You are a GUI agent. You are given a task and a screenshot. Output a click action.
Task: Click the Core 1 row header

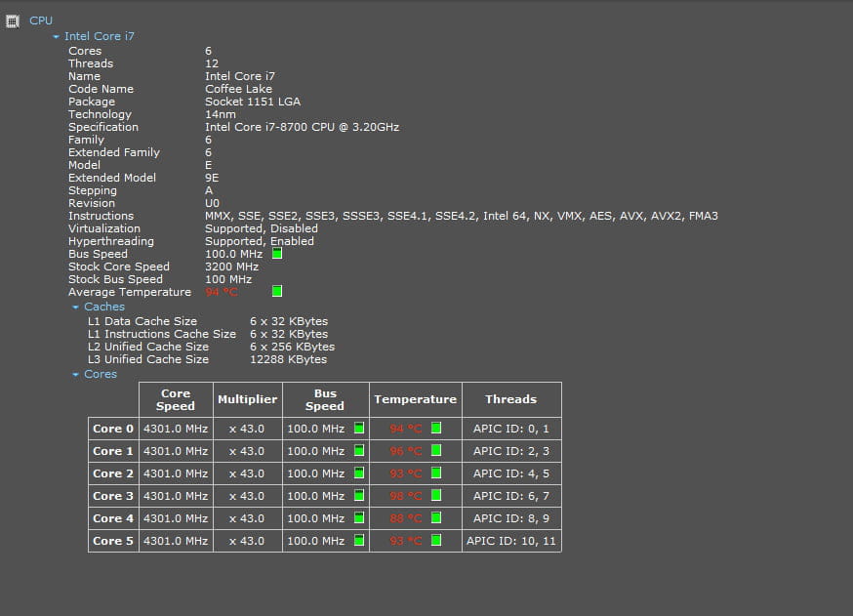tap(113, 451)
